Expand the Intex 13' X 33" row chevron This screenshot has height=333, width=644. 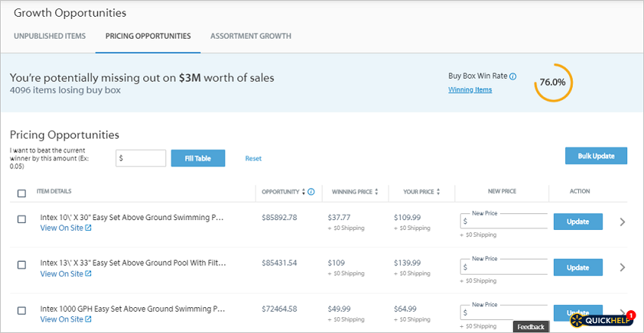pyautogui.click(x=623, y=268)
